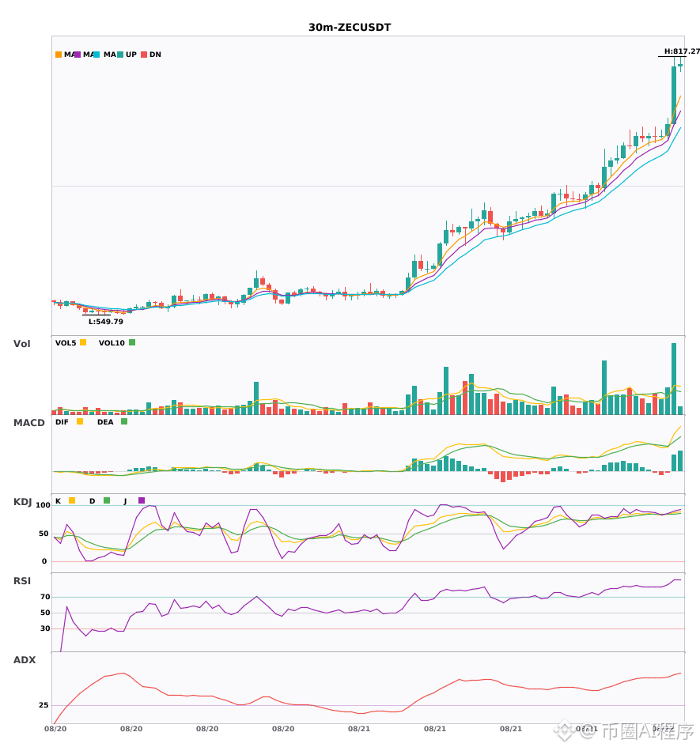Click the MACD panel label
The width and height of the screenshot is (700, 751).
pos(29,423)
